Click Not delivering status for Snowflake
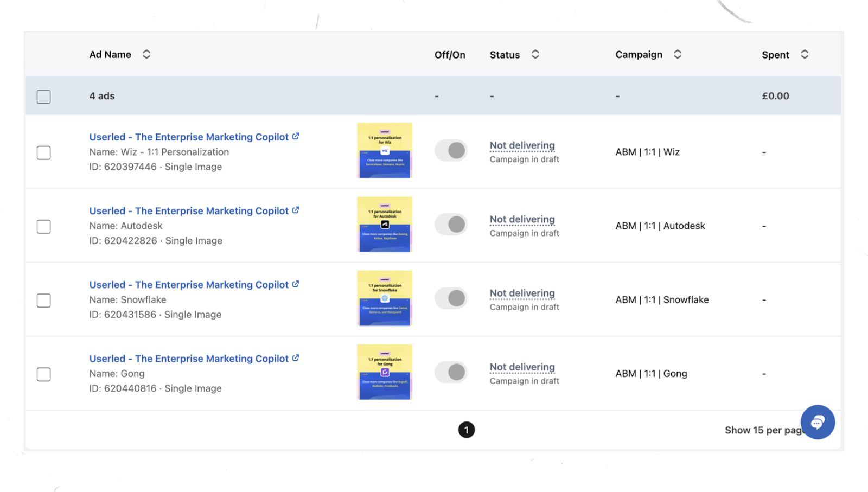The image size is (868, 492). coord(522,293)
